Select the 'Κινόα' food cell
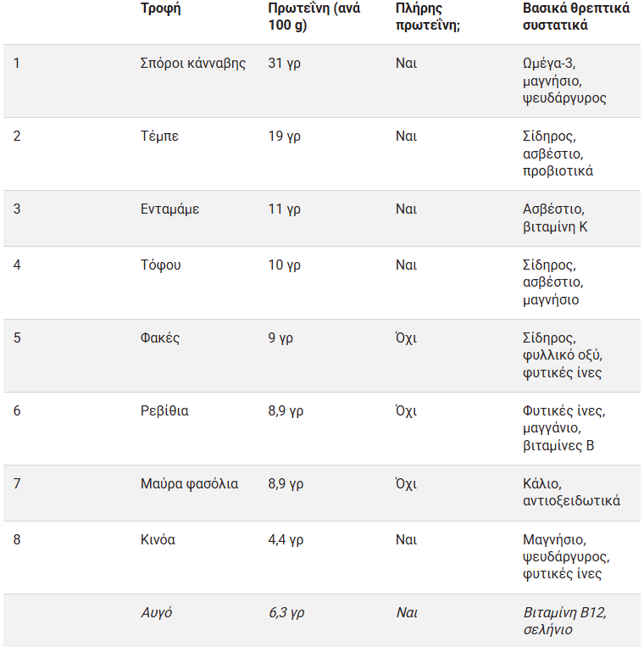 click(158, 540)
